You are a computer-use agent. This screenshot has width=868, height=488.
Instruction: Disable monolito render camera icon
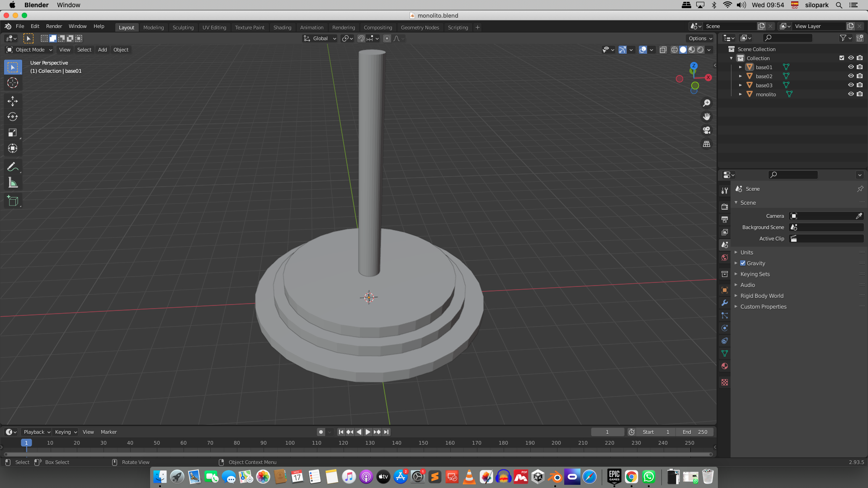coord(860,94)
